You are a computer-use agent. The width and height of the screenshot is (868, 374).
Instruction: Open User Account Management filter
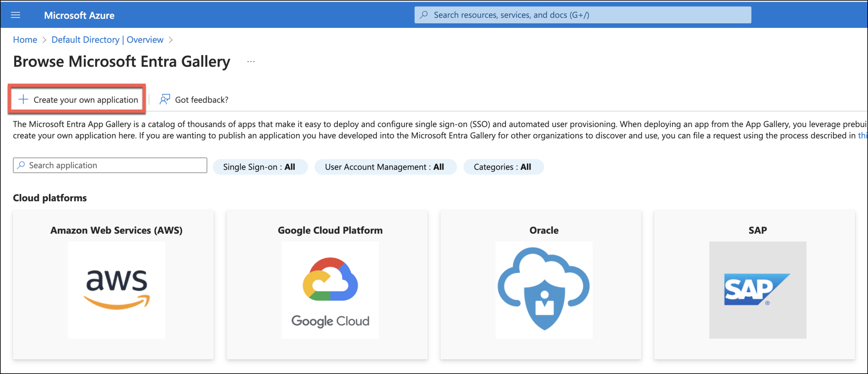tap(385, 167)
